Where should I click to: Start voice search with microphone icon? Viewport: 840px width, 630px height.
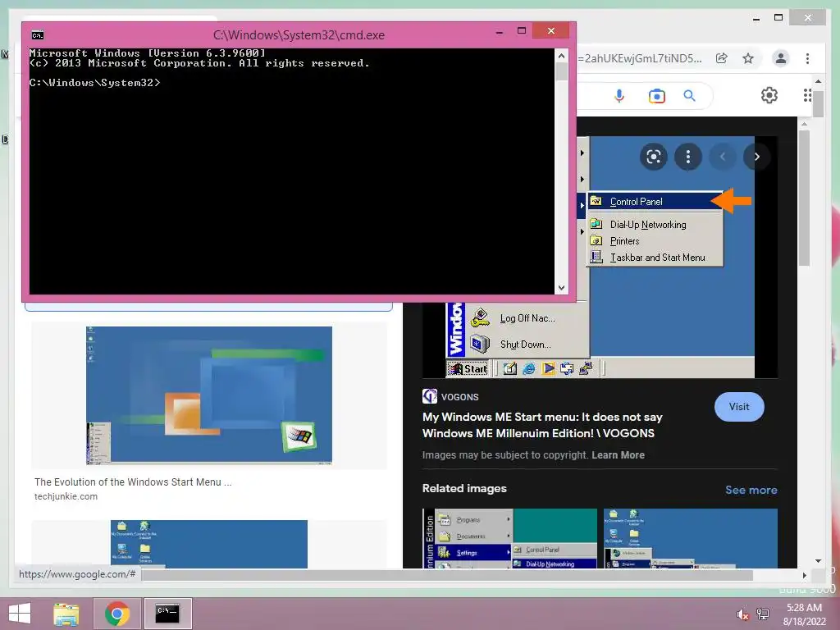619,96
